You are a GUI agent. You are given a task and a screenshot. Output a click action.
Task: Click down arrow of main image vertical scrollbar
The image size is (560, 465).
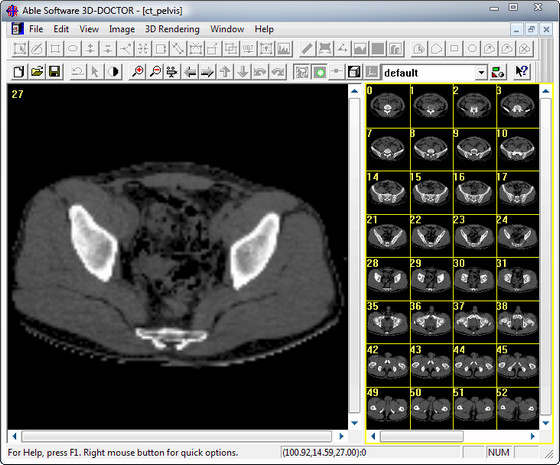pyautogui.click(x=354, y=423)
